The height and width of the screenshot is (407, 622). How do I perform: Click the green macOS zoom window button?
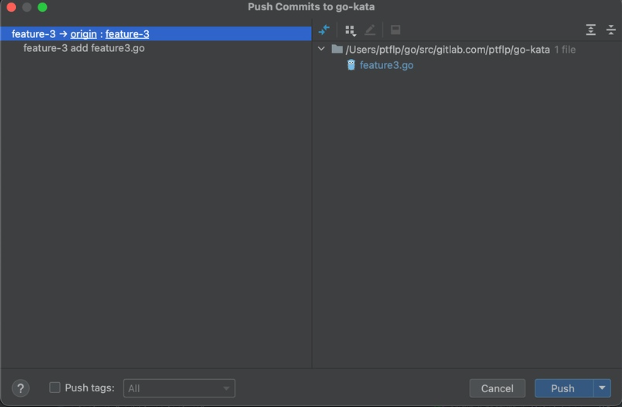[42, 7]
